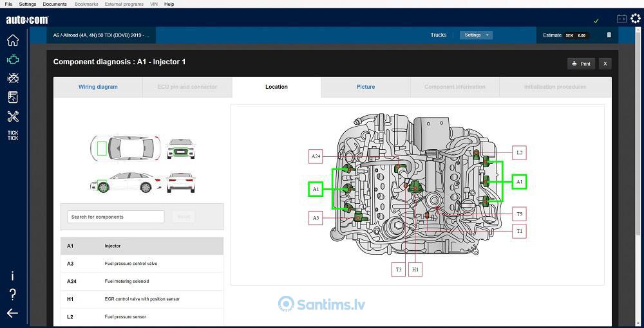Open the question mark help icon
Image resolution: width=644 pixels, height=328 pixels.
click(13, 294)
